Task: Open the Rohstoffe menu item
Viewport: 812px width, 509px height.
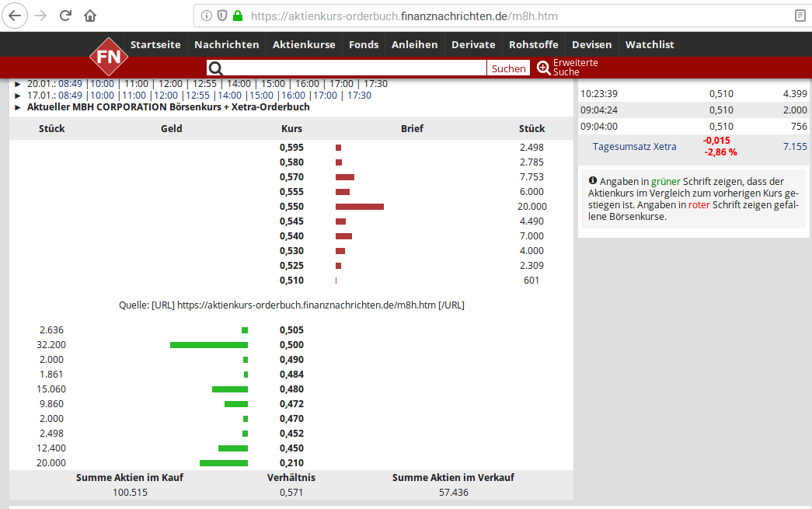Action: [533, 44]
